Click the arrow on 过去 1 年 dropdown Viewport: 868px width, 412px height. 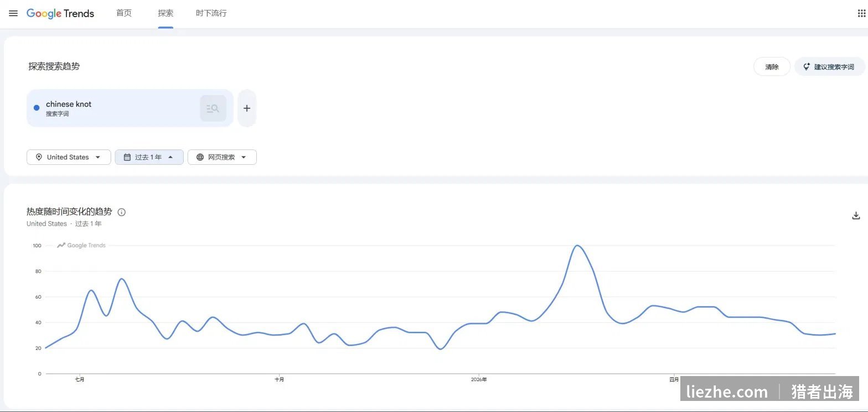click(170, 157)
